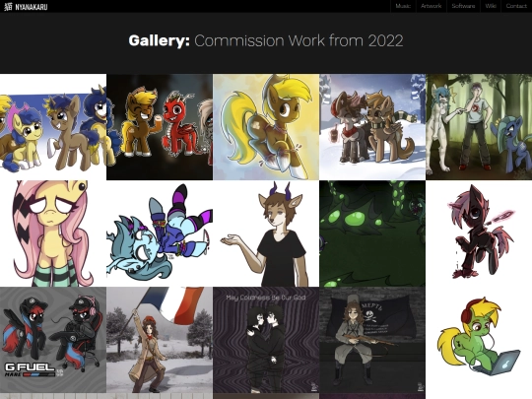Open thumbnail of blue-maned ponies group
This screenshot has width=532, height=399.
(x=53, y=127)
